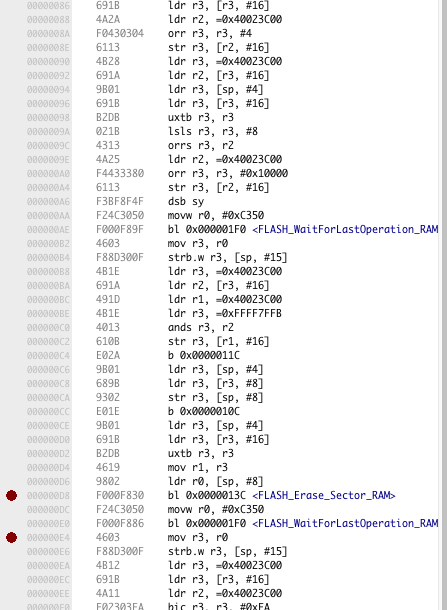The image size is (447, 610).
Task: Click address 080000CE
Action: (x=48, y=426)
